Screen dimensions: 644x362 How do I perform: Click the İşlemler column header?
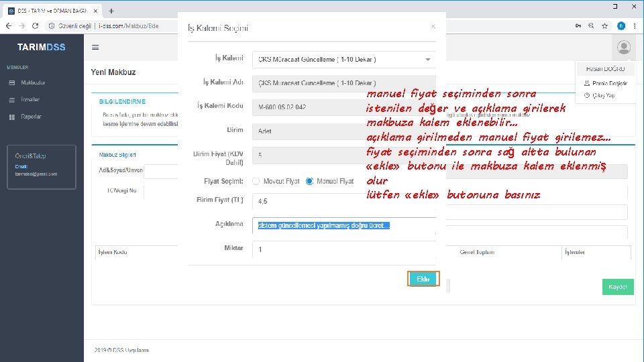tap(575, 252)
